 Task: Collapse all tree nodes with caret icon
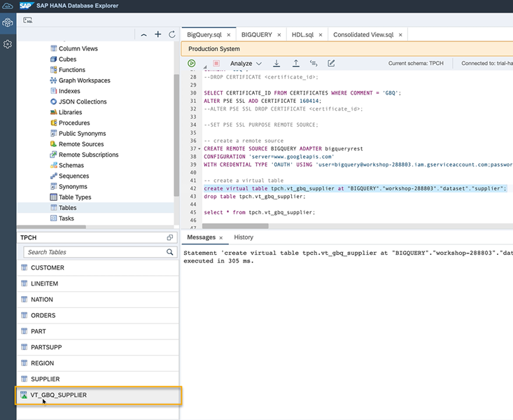pyautogui.click(x=143, y=35)
